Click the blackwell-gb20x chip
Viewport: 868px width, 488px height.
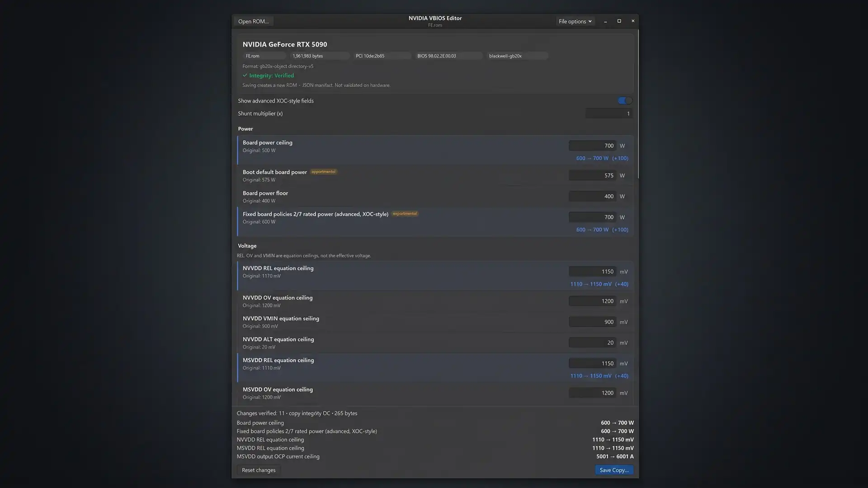[517, 56]
